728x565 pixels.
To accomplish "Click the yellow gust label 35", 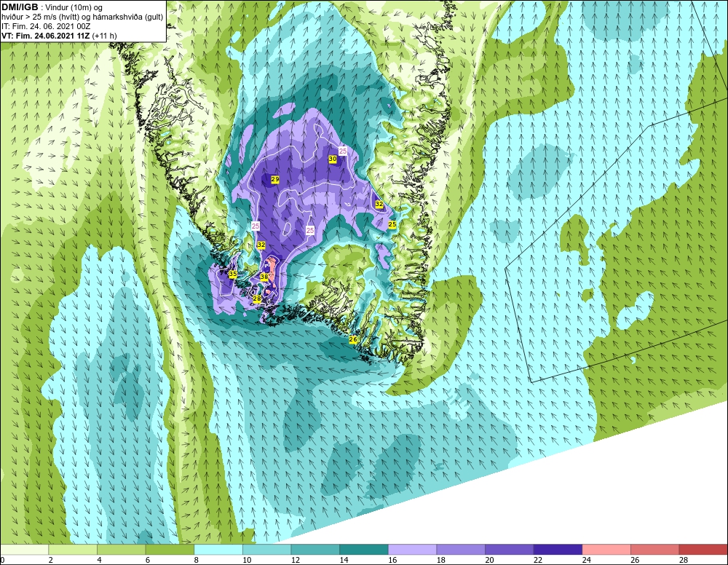I will [233, 274].
